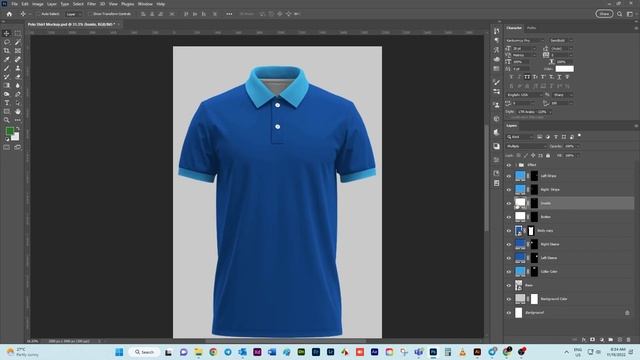Select the Move tool in the toolbox
Screen dimensions: 640x360
pos(7,33)
